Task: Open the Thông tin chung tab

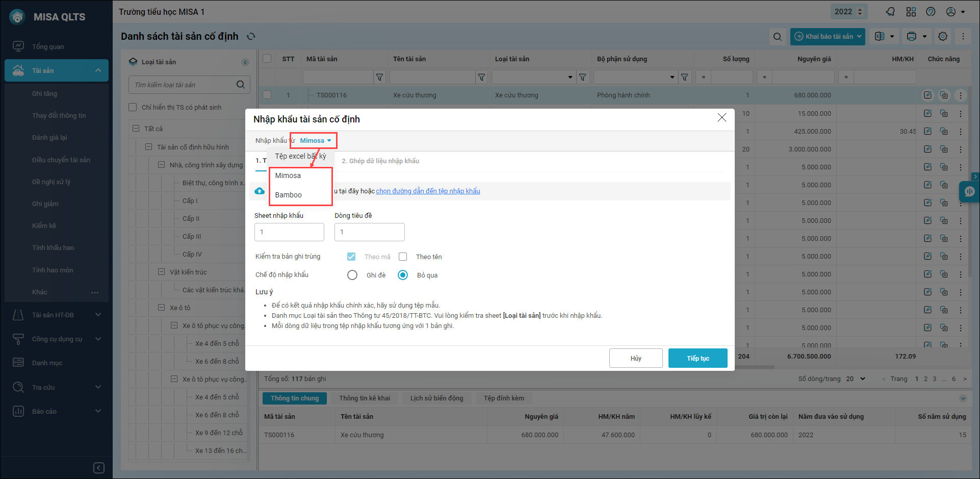Action: coord(295,398)
